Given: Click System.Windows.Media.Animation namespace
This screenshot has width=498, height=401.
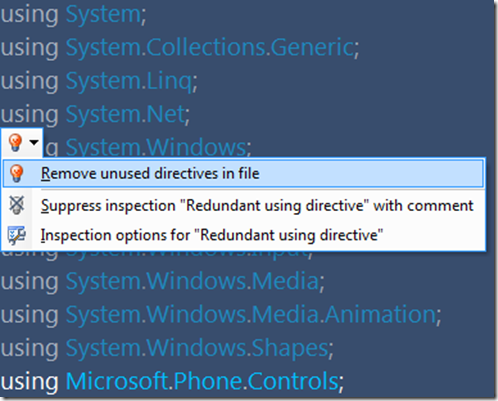Looking at the screenshot, I should [x=253, y=315].
